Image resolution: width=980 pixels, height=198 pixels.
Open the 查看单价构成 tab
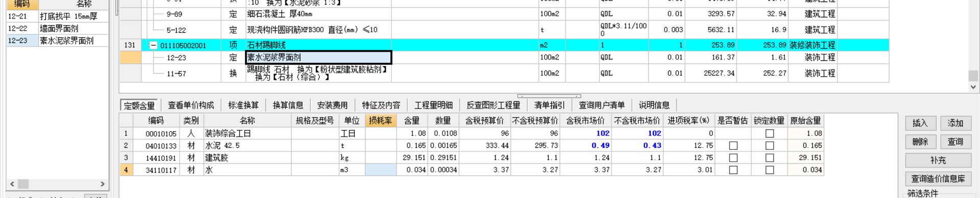click(x=191, y=105)
